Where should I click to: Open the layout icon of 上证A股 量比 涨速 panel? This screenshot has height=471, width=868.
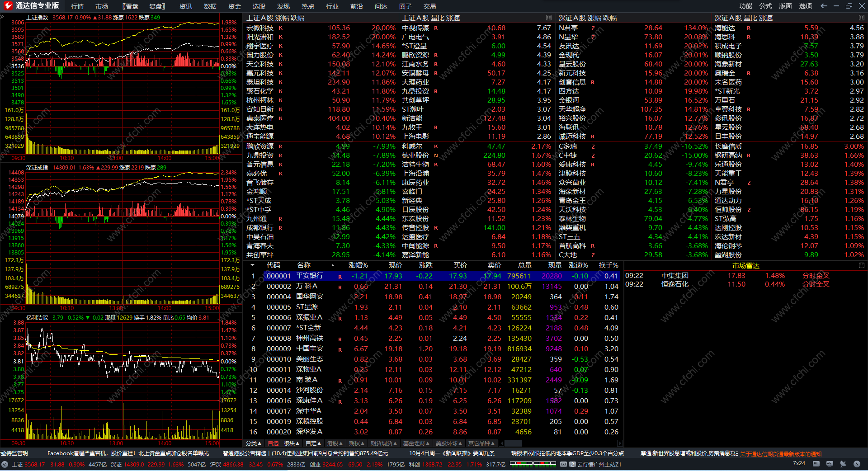click(x=549, y=18)
